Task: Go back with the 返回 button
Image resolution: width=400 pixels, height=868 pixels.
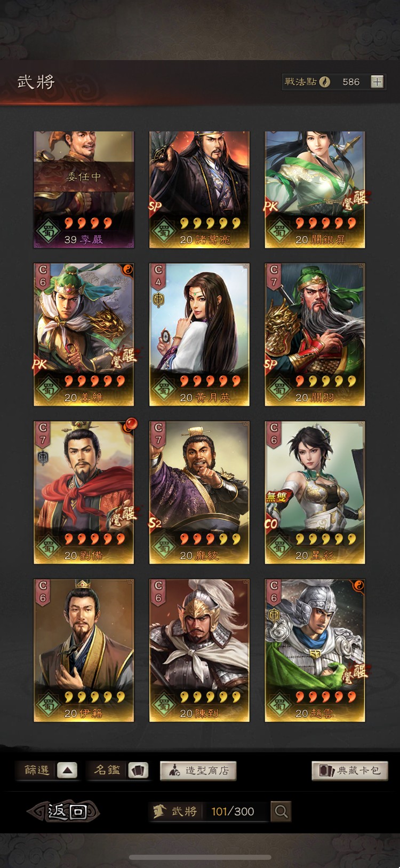Action: 64,811
